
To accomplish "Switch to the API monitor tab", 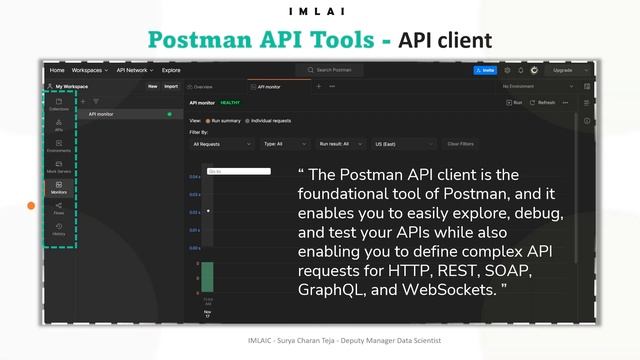I will pos(279,87).
